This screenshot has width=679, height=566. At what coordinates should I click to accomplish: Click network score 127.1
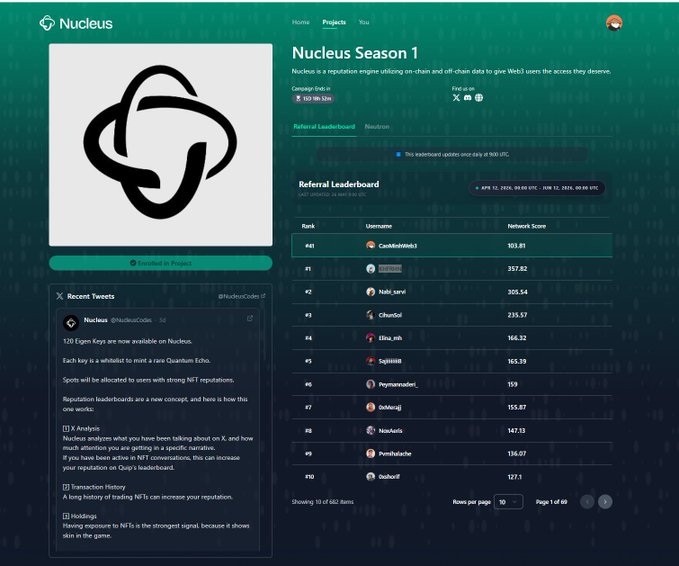[514, 477]
